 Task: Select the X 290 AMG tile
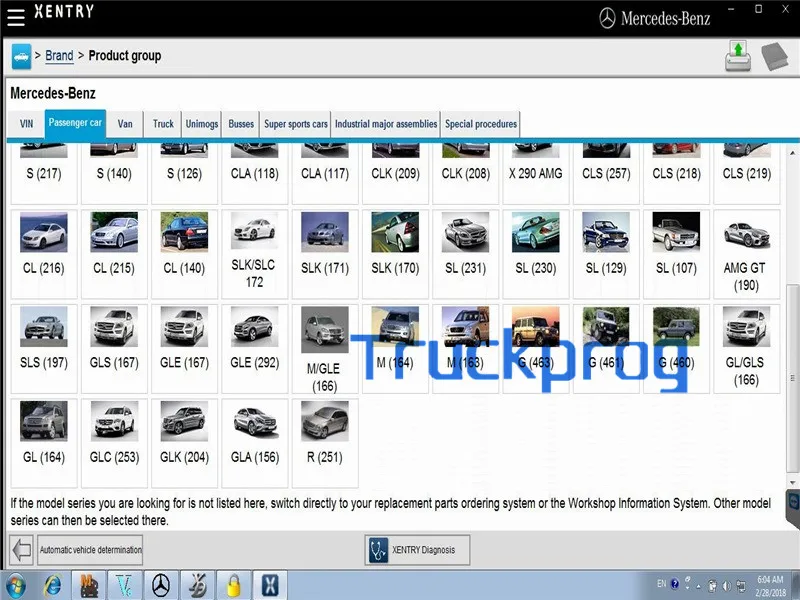coord(536,173)
